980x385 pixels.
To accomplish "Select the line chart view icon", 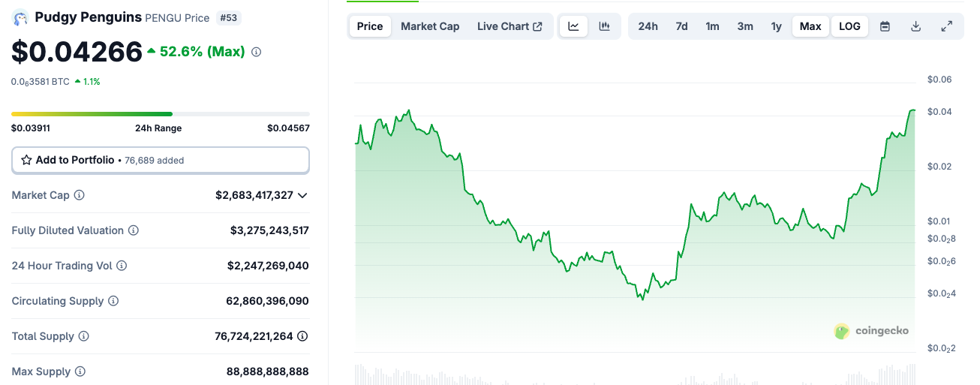I will pyautogui.click(x=573, y=26).
